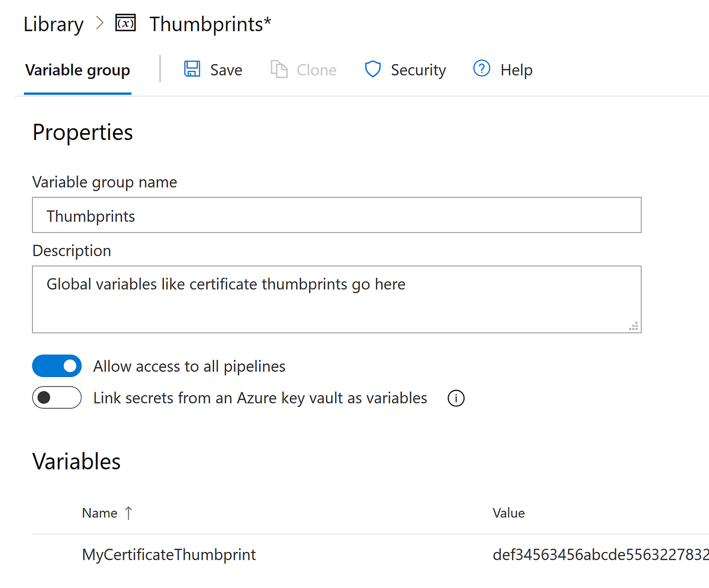Screen dimensions: 709x588
Task: Click Security in the toolbar
Action: pos(418,69)
